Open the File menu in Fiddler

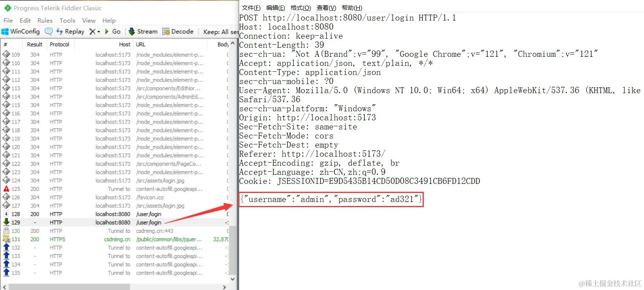pos(8,21)
